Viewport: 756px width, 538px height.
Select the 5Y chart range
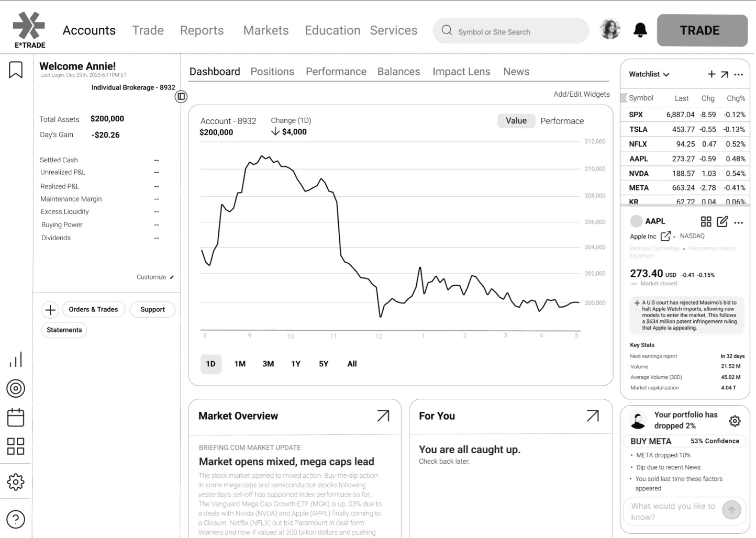point(324,364)
